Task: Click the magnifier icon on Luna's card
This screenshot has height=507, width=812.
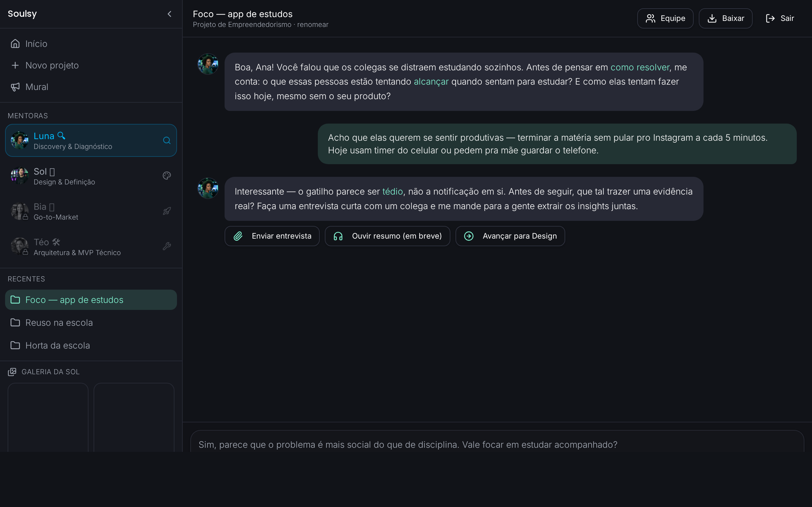Action: [x=167, y=140]
